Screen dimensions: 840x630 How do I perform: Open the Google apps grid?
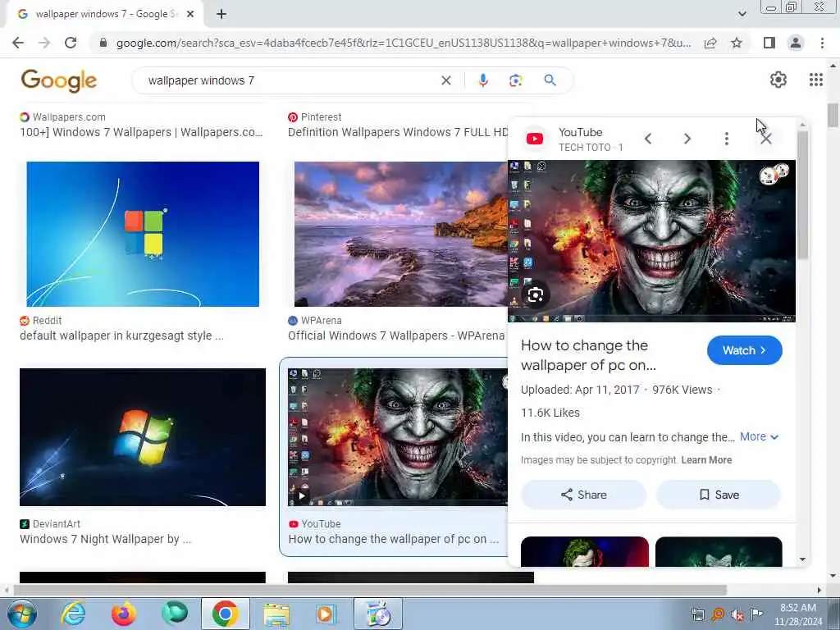pyautogui.click(x=816, y=80)
